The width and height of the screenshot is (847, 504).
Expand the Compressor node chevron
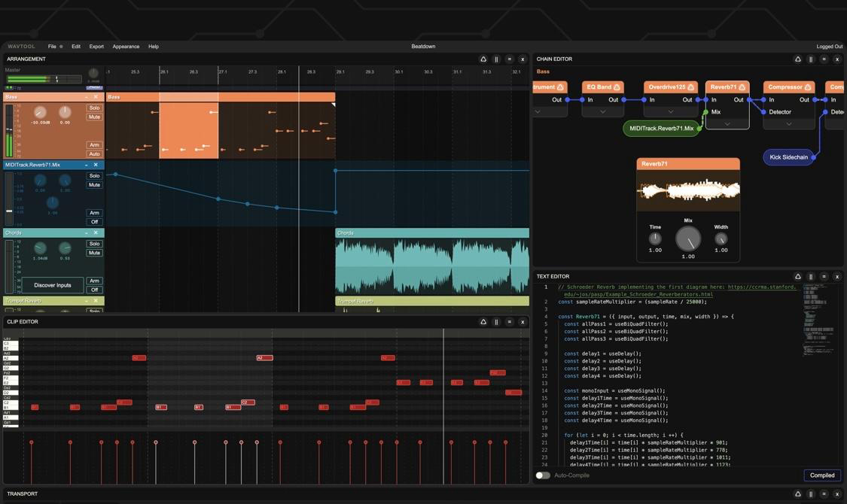(789, 123)
